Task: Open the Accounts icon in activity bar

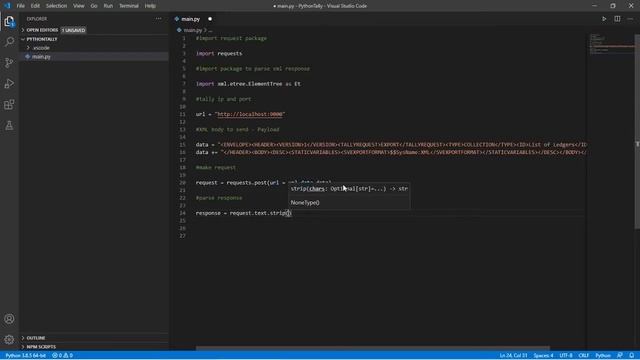Action: (x=9, y=319)
